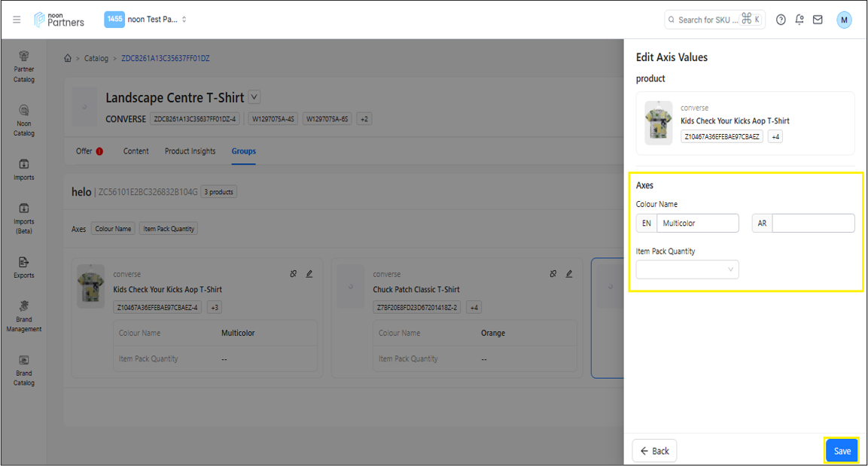Click the Back button

click(654, 451)
